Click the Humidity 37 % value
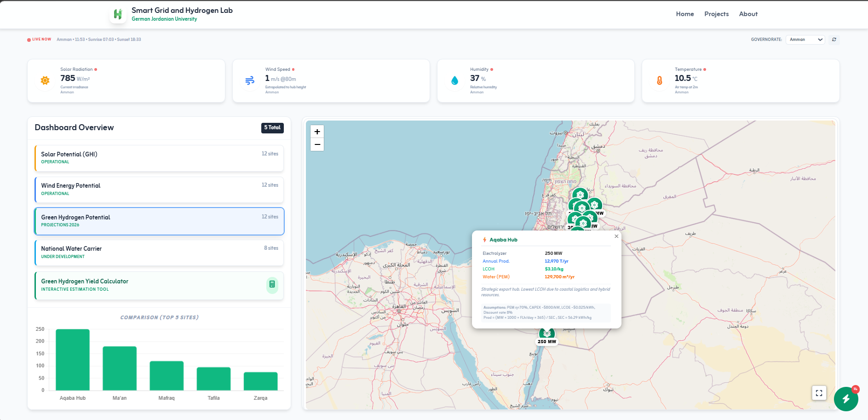868x420 pixels. 478,78
